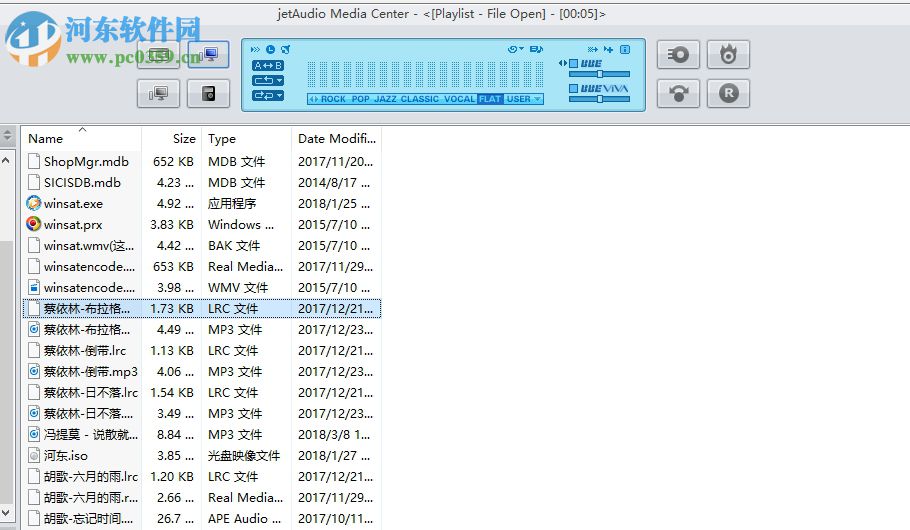Click the monitor view mode button

tap(208, 55)
